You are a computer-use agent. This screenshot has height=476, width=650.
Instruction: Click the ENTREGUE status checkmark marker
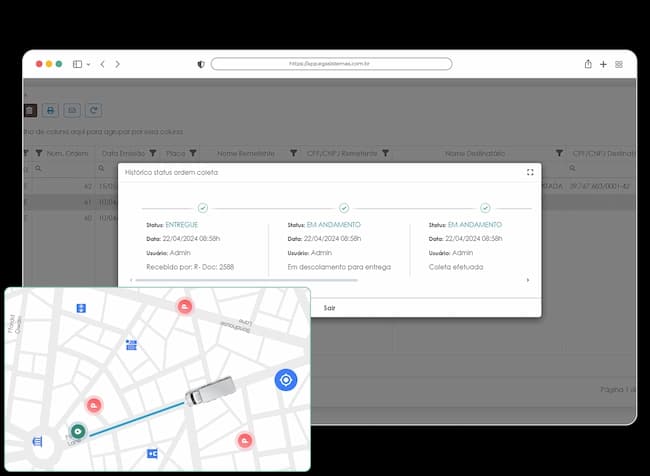pos(203,208)
